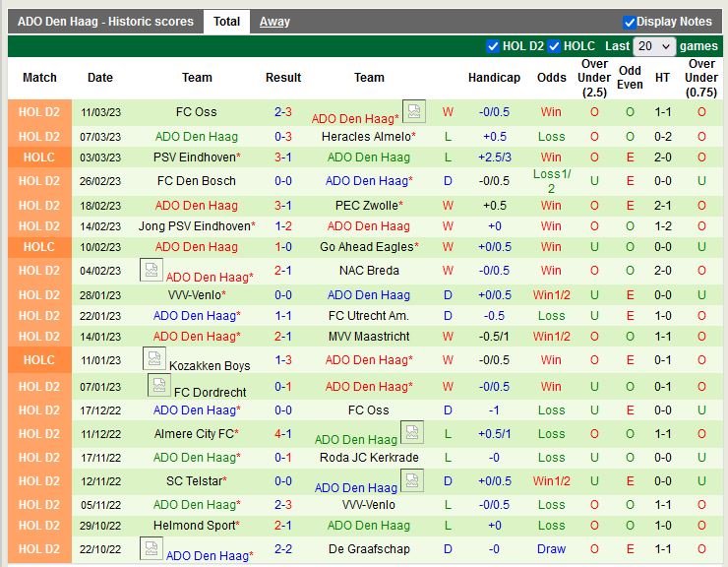Click MVV Maastricht team name

369,337
